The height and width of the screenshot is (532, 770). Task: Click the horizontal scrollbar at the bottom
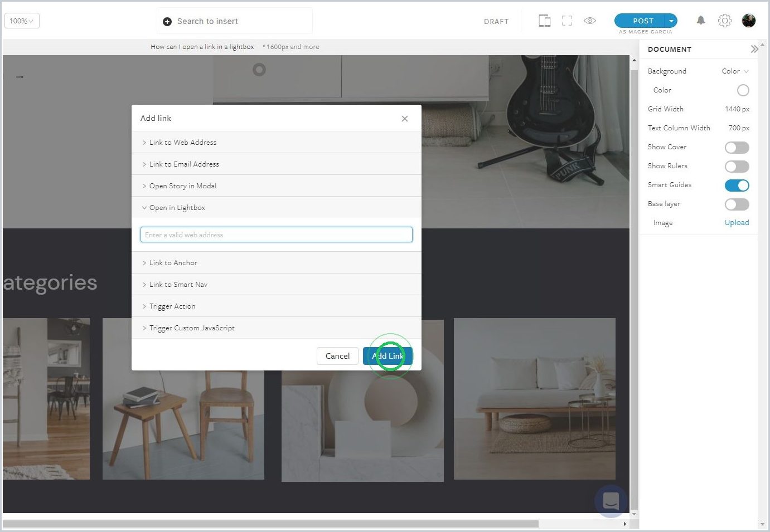point(271,524)
